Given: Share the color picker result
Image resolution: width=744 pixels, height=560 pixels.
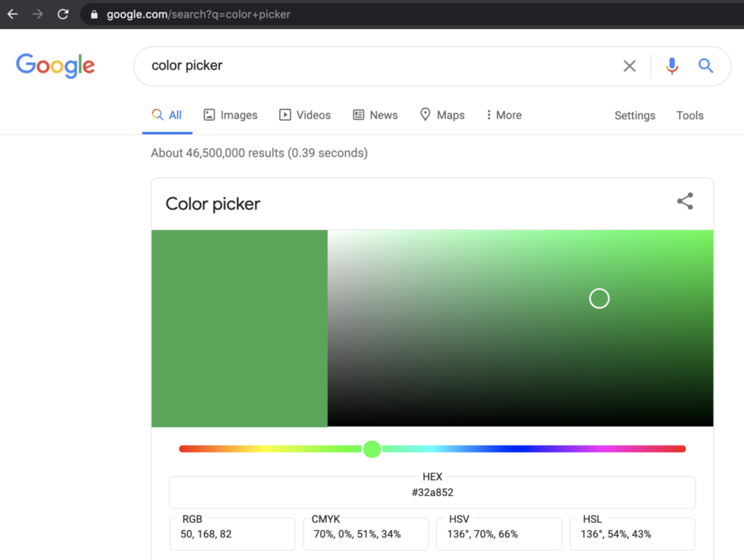Looking at the screenshot, I should coord(684,202).
